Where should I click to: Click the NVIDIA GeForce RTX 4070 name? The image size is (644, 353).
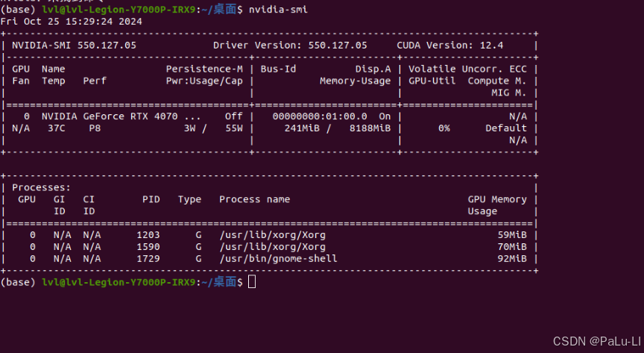click(x=121, y=116)
